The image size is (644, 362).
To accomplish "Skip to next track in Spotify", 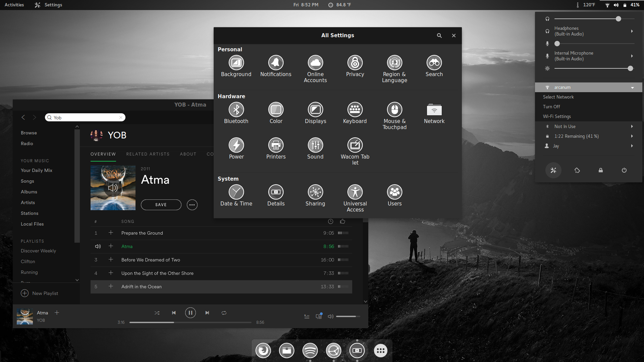I will tap(207, 313).
